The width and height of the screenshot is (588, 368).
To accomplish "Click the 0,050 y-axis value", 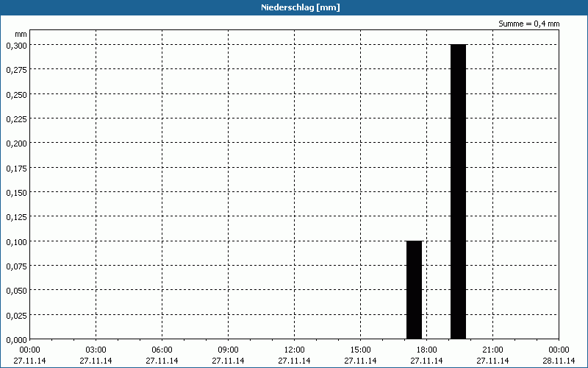I will 16,291.
